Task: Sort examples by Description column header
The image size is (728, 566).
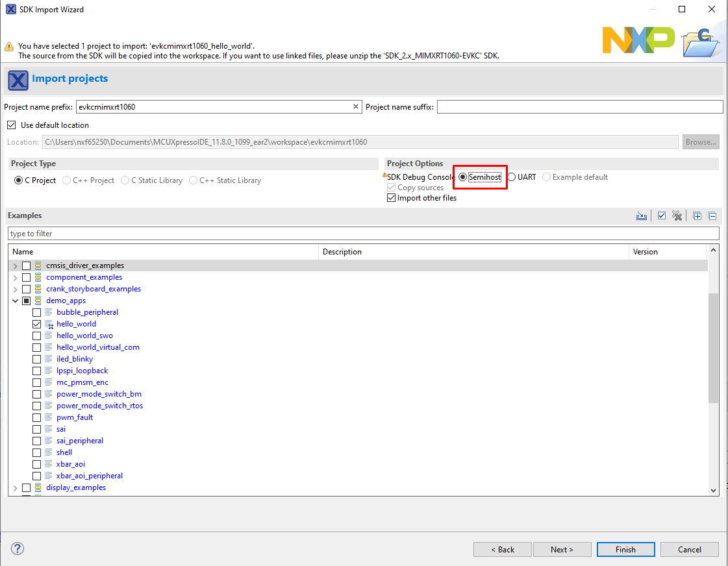Action: [473, 252]
